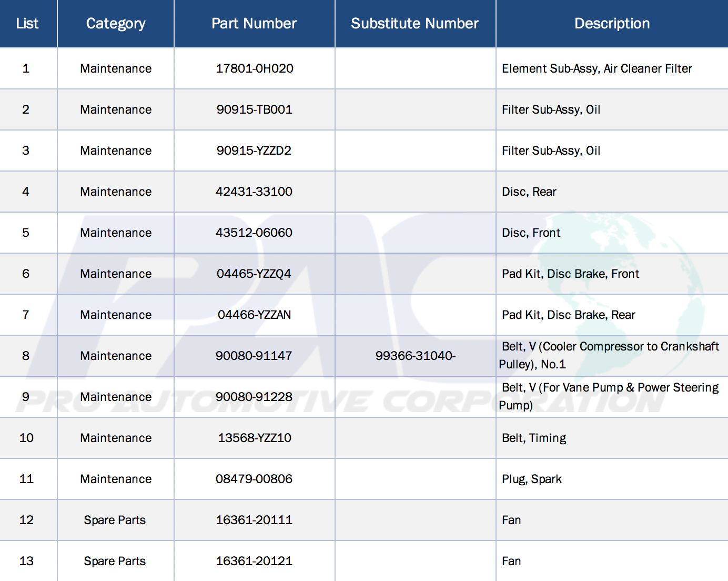Screen dimensions: 728x581
Task: Click the Disc, Rear description cell
Action: pos(529,192)
